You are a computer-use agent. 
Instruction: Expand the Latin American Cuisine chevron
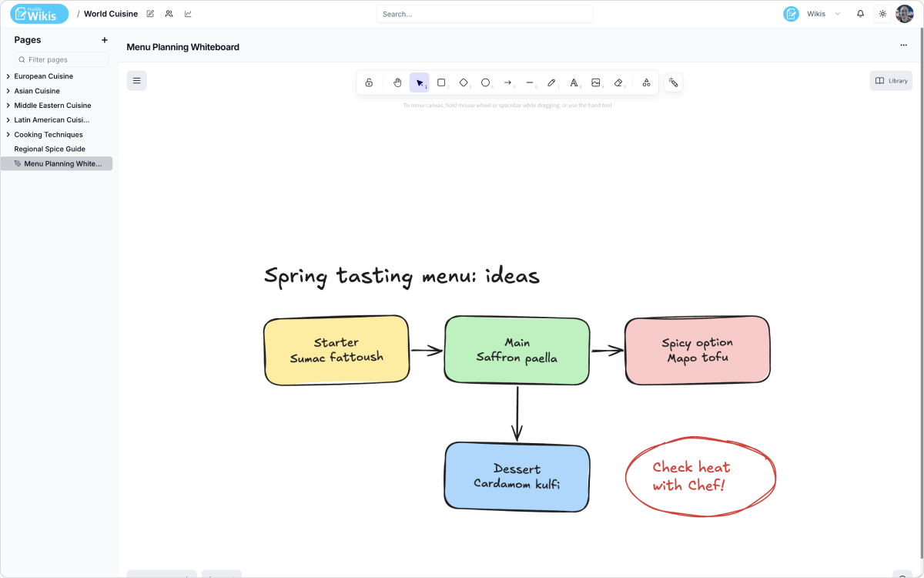tap(8, 120)
